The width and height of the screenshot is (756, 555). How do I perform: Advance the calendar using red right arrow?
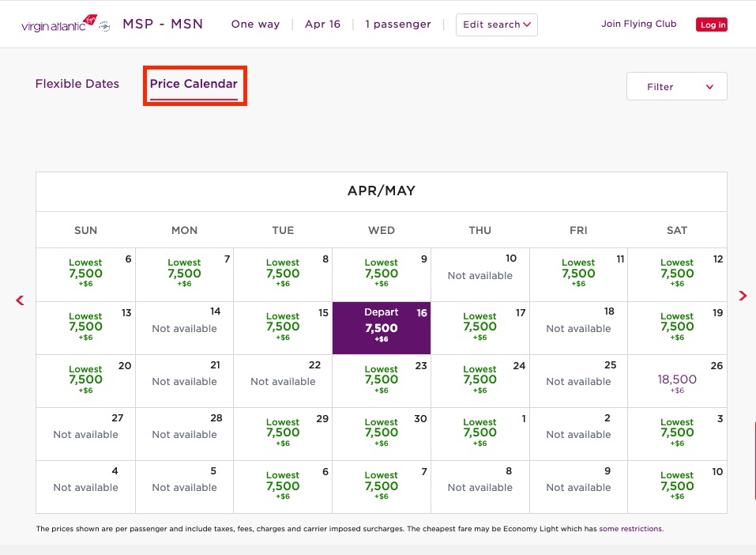(741, 296)
